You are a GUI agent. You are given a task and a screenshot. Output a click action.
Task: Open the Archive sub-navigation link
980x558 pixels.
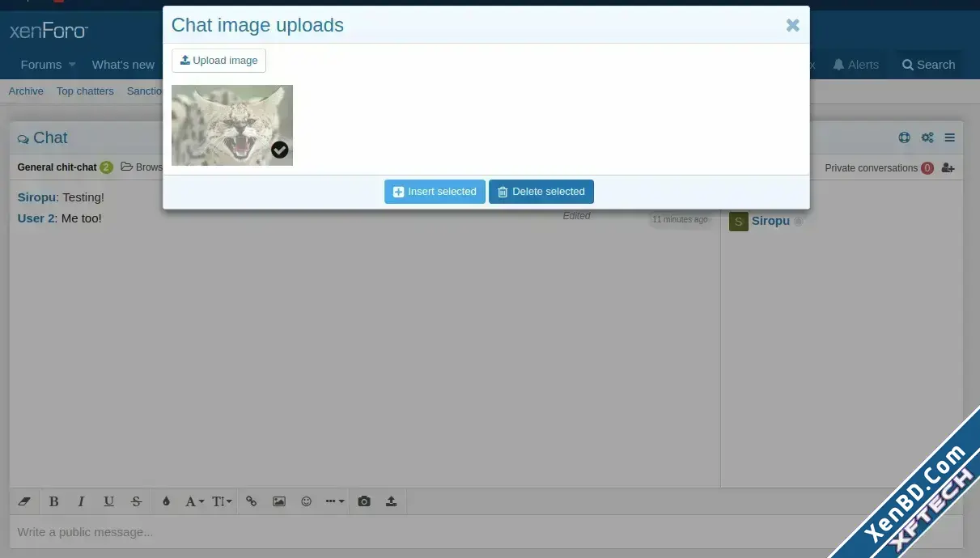[x=26, y=91]
